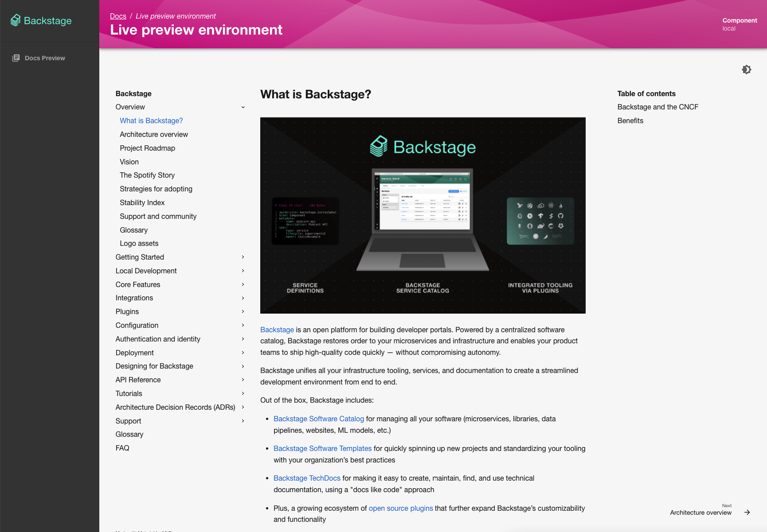Viewport: 767px width, 532px height.
Task: Open the What is Backstage? page
Action: tap(151, 121)
